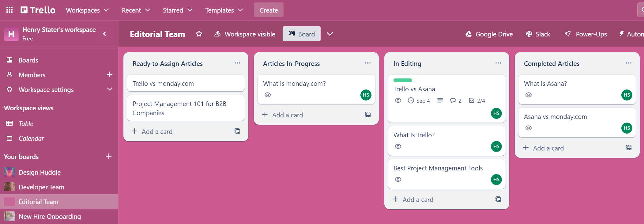Open the board views chevron dropdown

click(x=330, y=34)
